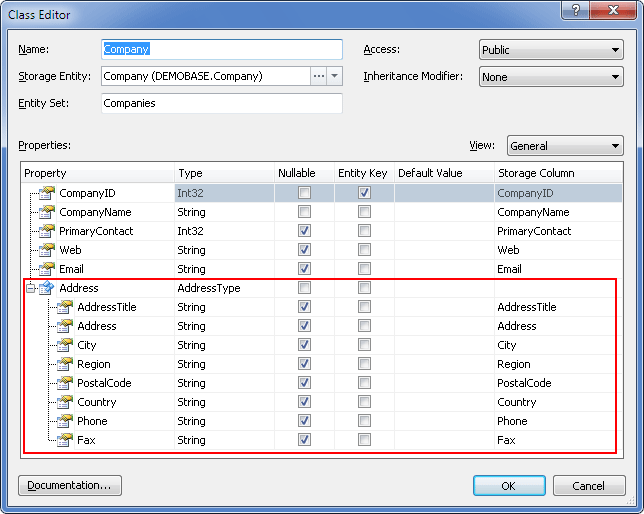
Task: Click the AddressType type cell
Action: (x=225, y=288)
